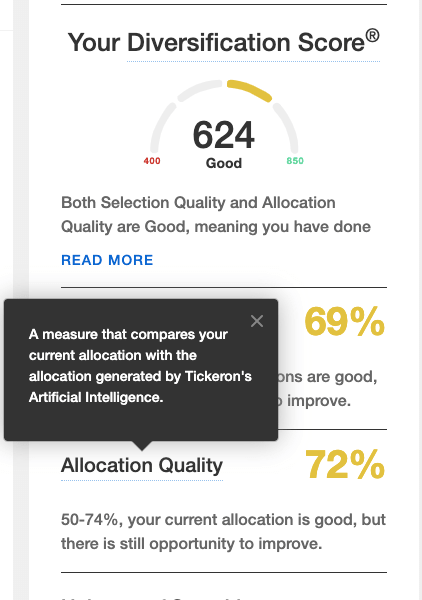This screenshot has height=600, width=422.
Task: Click the Your Diversification Score heading
Action: 223,42
